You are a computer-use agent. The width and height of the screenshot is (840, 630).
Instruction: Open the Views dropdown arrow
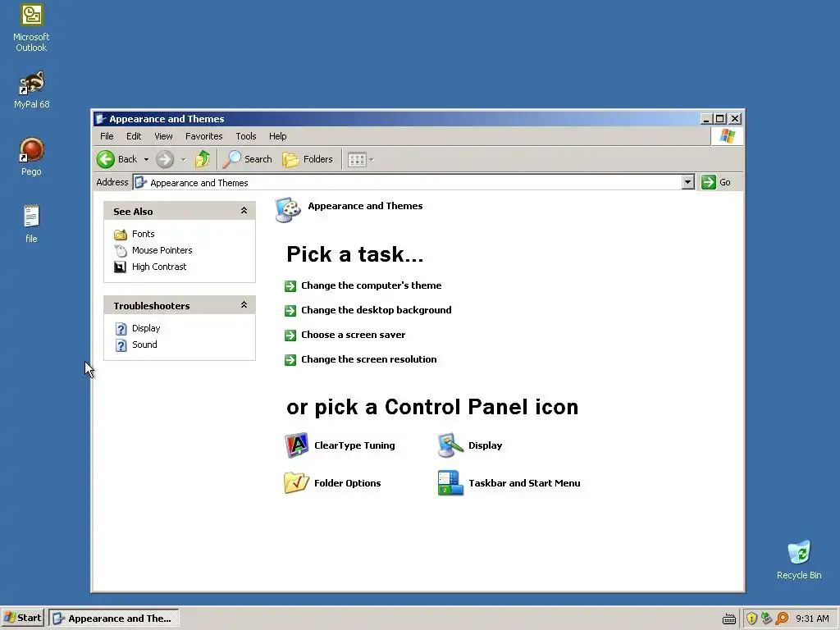click(372, 160)
